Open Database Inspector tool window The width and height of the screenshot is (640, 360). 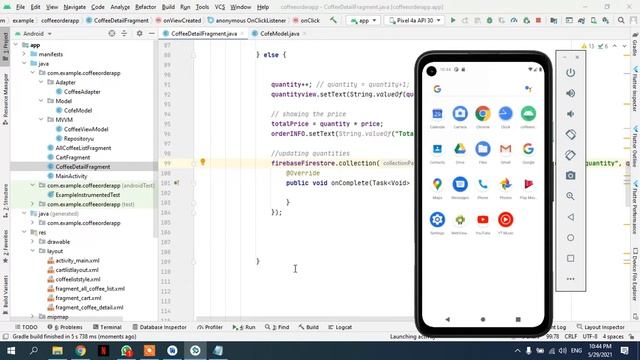coord(160,327)
